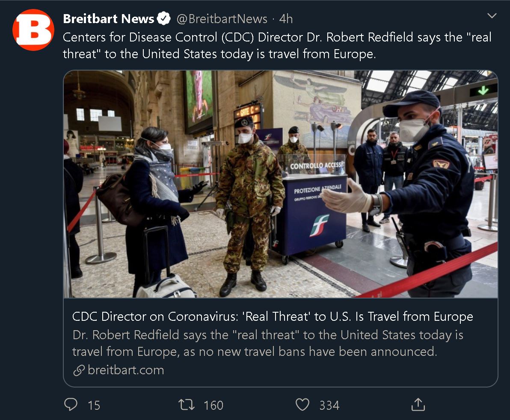Viewport: 510px width, 420px height.
Task: Like the tweet with the heart icon
Action: [x=302, y=405]
